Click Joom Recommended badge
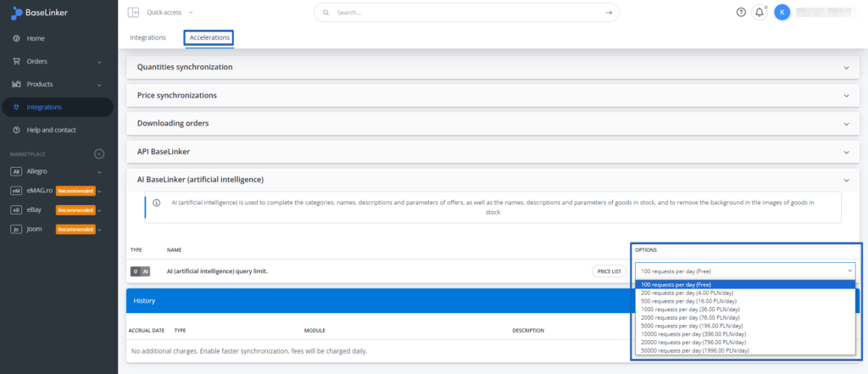The width and height of the screenshot is (868, 374). (x=75, y=229)
